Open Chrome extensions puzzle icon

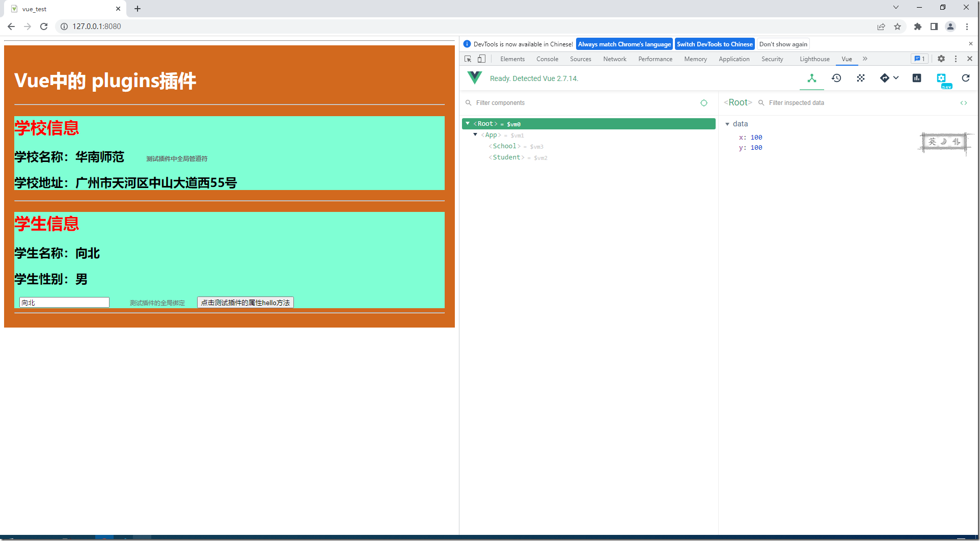(918, 26)
